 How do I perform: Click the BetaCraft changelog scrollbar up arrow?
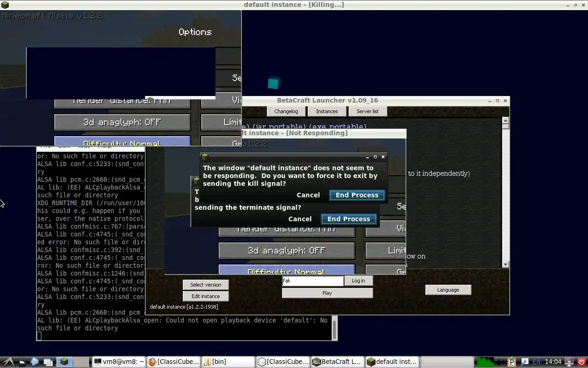(505, 121)
